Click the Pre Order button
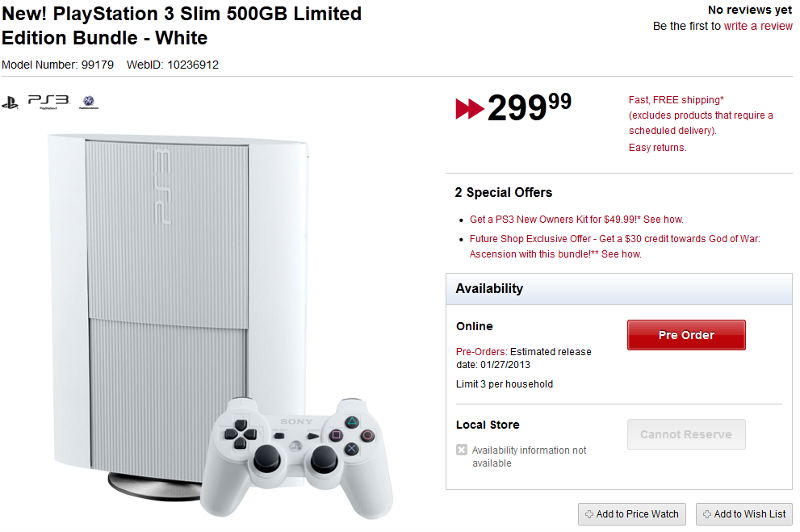800x532 pixels. pyautogui.click(x=685, y=334)
